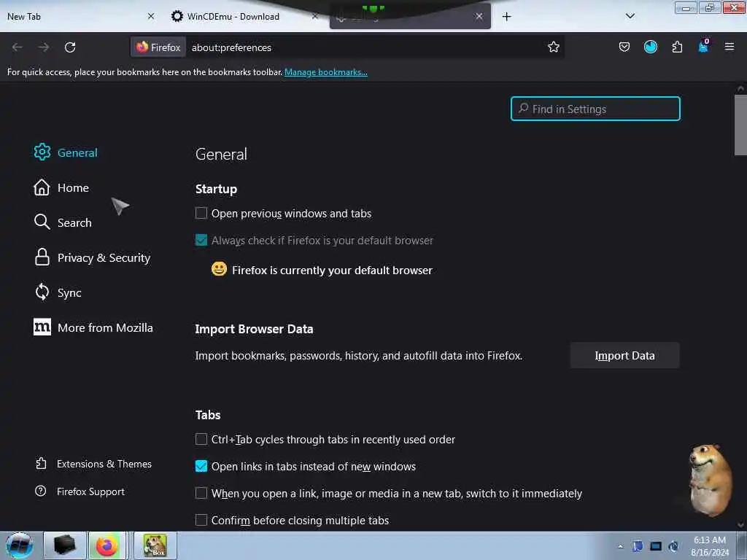Open Sync settings category
747x560 pixels.
58,292
